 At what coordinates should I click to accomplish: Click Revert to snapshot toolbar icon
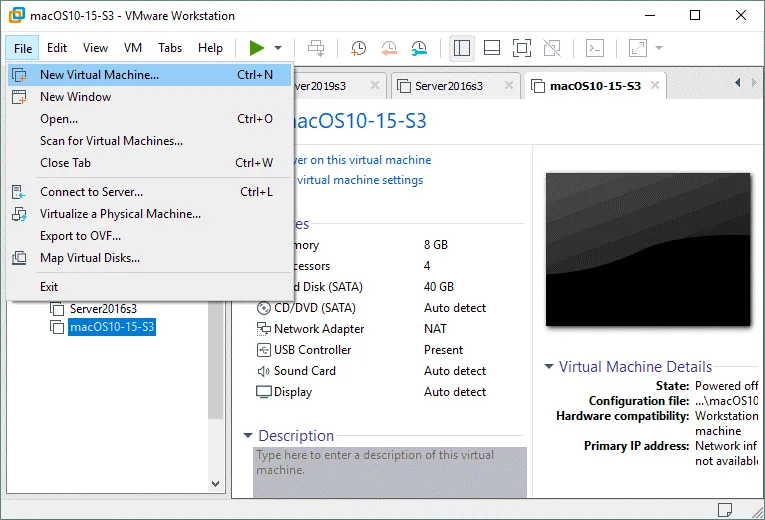click(x=389, y=48)
